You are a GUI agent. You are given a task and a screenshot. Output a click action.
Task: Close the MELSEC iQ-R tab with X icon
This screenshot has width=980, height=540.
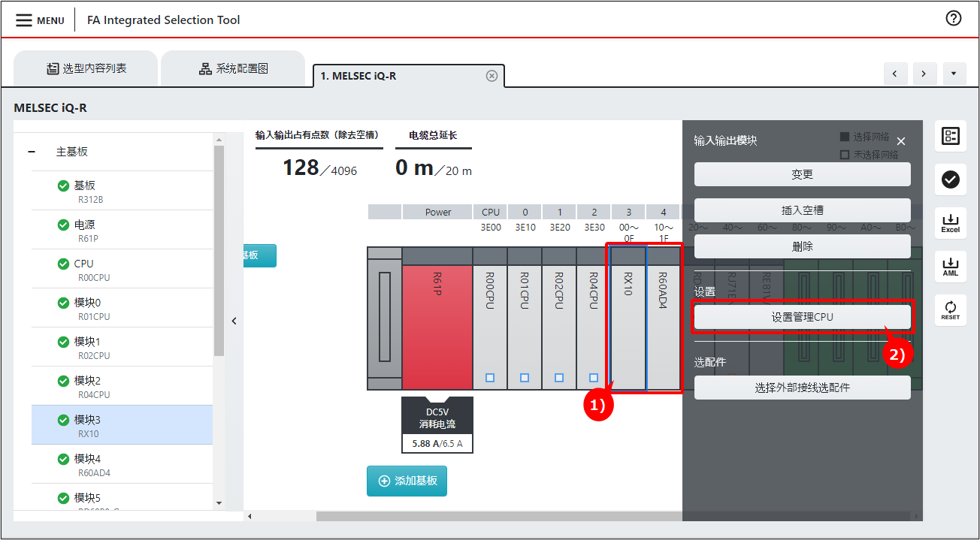pyautogui.click(x=492, y=76)
